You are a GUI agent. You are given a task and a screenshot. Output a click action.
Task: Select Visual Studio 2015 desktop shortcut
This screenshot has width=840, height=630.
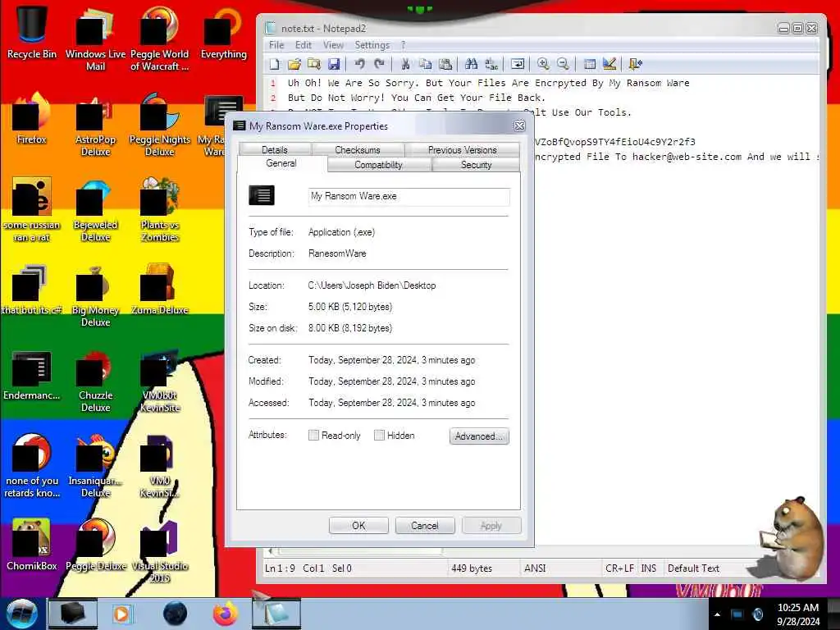pos(160,550)
